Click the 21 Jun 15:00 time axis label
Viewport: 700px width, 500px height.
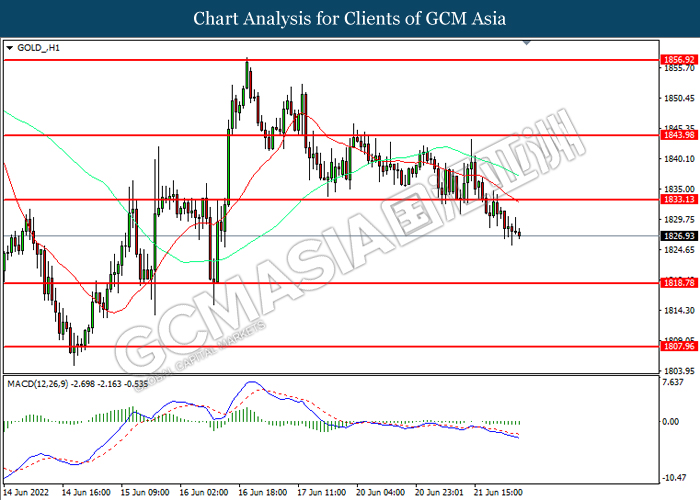pos(498,492)
